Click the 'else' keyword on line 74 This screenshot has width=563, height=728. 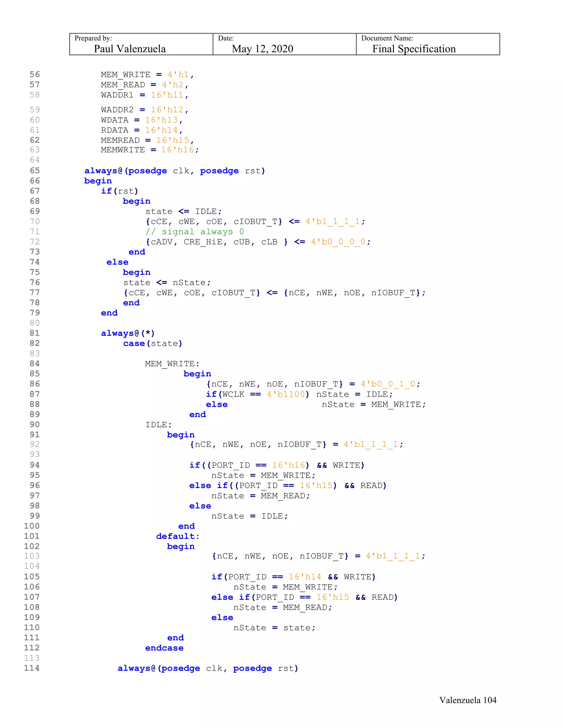pyautogui.click(x=117, y=262)
